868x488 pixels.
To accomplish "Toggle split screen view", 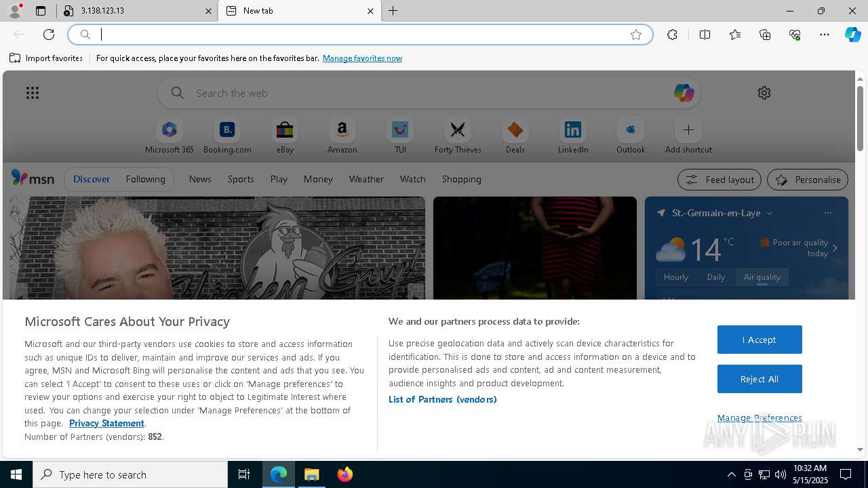I will (x=705, y=35).
